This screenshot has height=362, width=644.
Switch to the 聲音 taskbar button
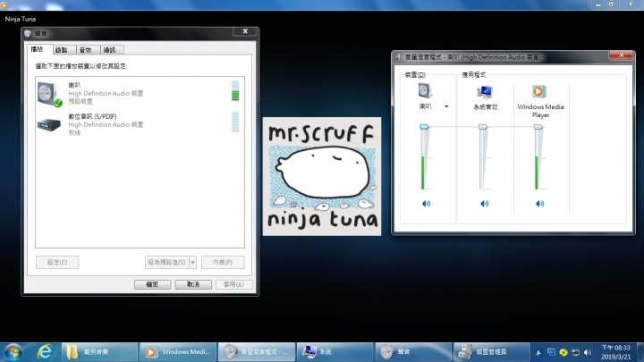click(x=413, y=352)
